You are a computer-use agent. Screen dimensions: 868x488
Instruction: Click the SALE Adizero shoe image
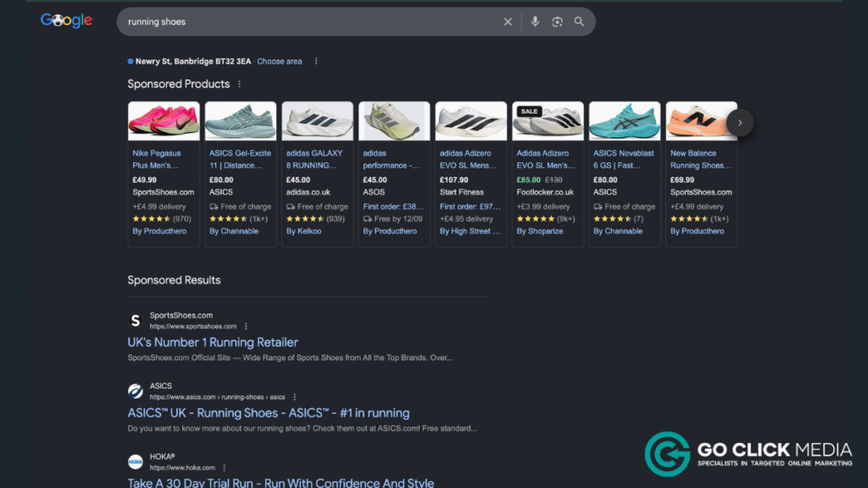(x=548, y=121)
